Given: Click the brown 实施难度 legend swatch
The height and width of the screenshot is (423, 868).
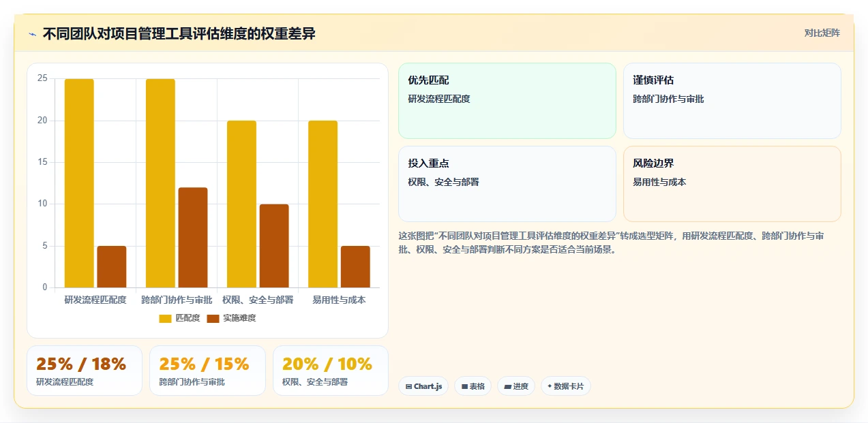Looking at the screenshot, I should [x=213, y=318].
